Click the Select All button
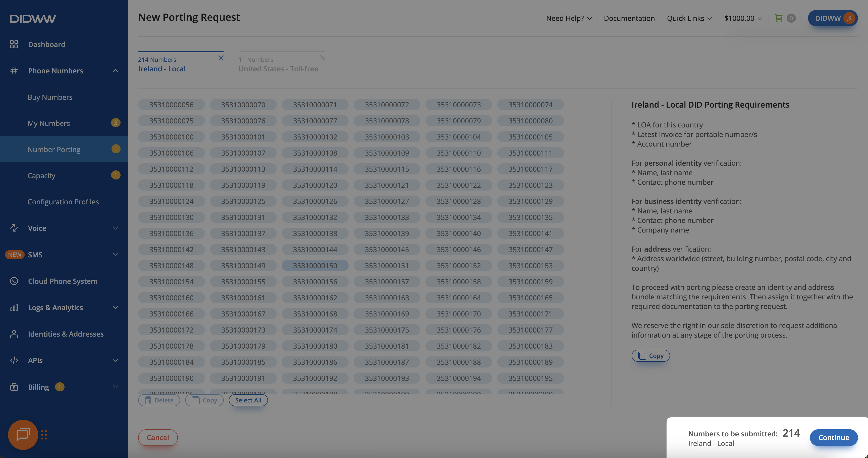Screen dimensions: 868x458 (x=248, y=400)
